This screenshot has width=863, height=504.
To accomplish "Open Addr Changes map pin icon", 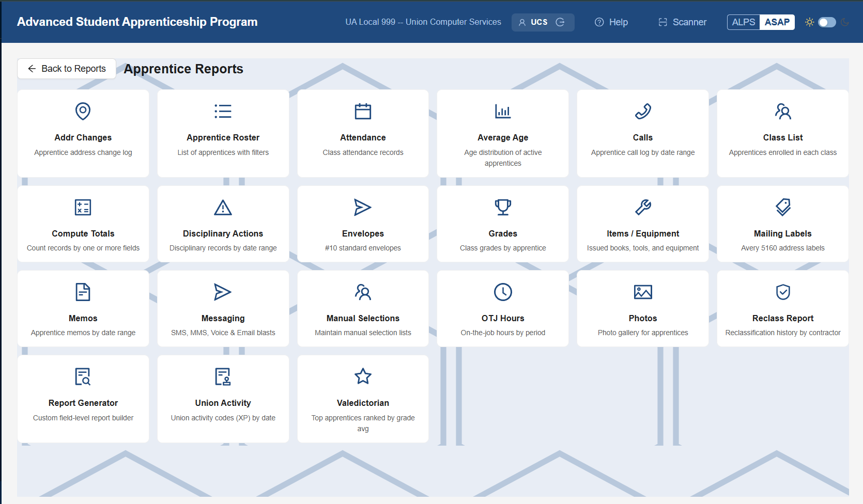I will click(83, 111).
